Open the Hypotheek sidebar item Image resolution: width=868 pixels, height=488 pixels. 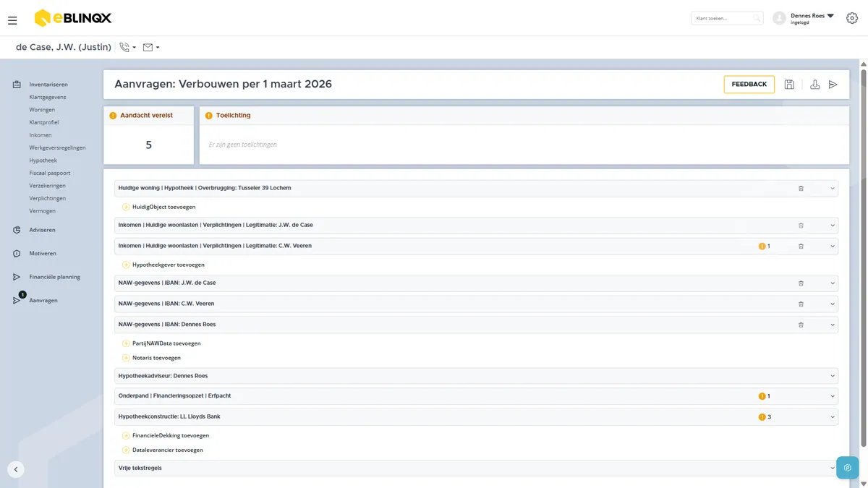43,160
